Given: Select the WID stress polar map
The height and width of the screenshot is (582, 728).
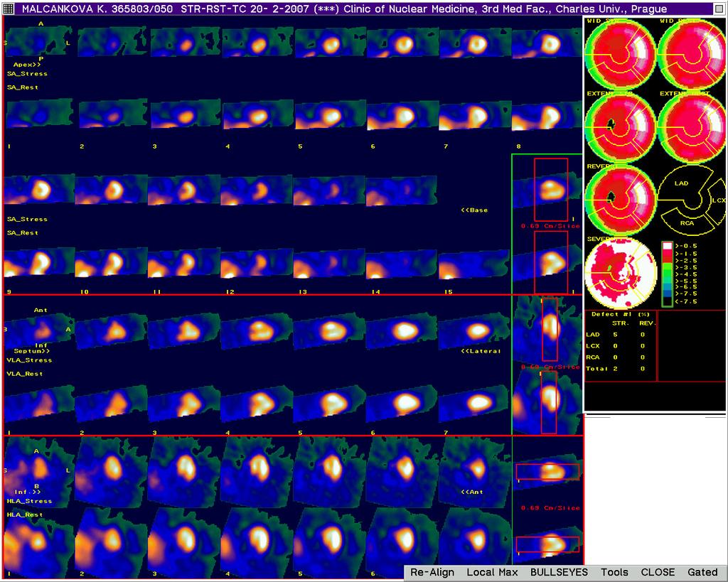Looking at the screenshot, I should [x=620, y=55].
